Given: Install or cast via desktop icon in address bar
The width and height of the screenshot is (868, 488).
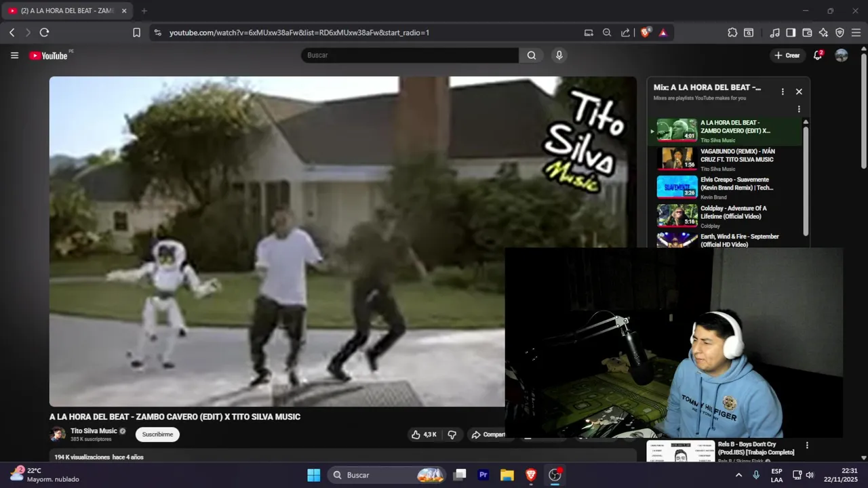Looking at the screenshot, I should click(589, 33).
